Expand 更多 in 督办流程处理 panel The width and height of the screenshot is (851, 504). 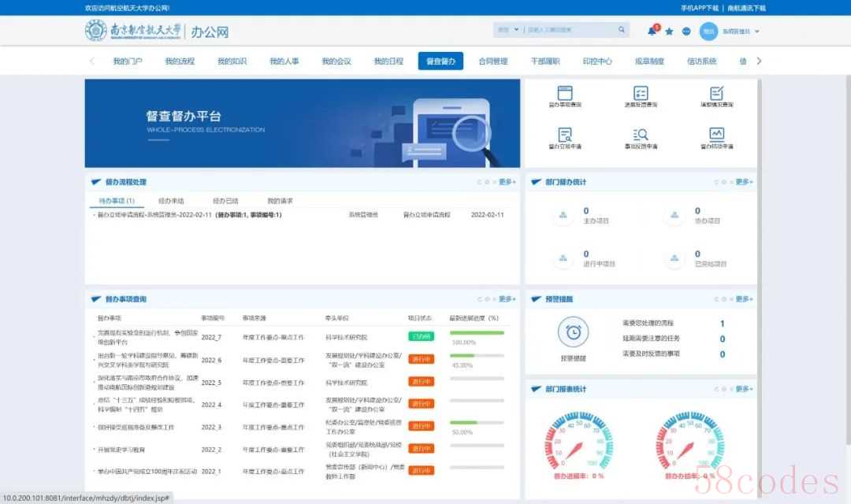507,182
